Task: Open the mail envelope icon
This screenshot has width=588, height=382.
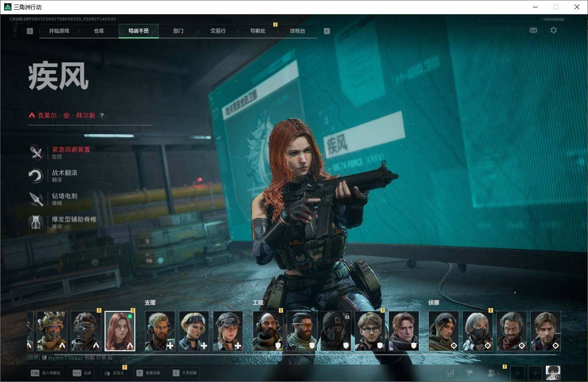Action: 533,30
